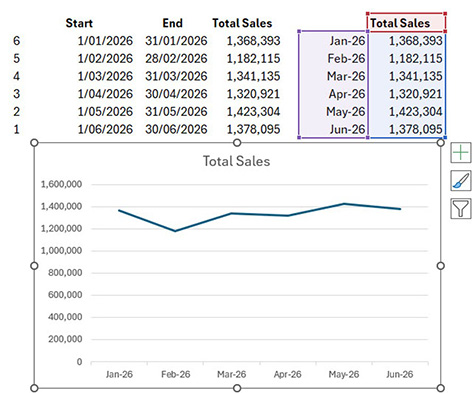Select the highlighted red Total Sales header cell

pos(406,23)
